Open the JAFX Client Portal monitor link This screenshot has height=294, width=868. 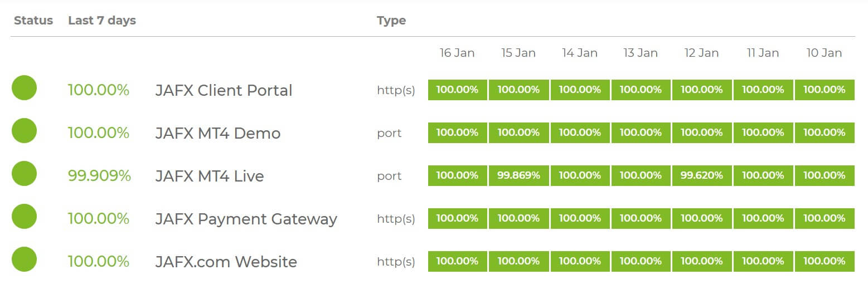(224, 90)
